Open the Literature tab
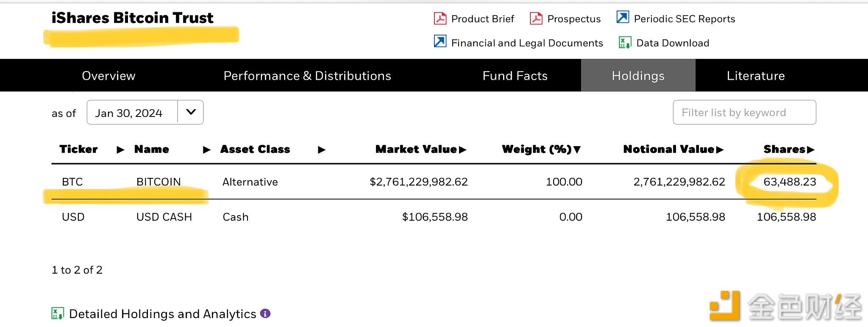The height and width of the screenshot is (327, 868). click(756, 76)
